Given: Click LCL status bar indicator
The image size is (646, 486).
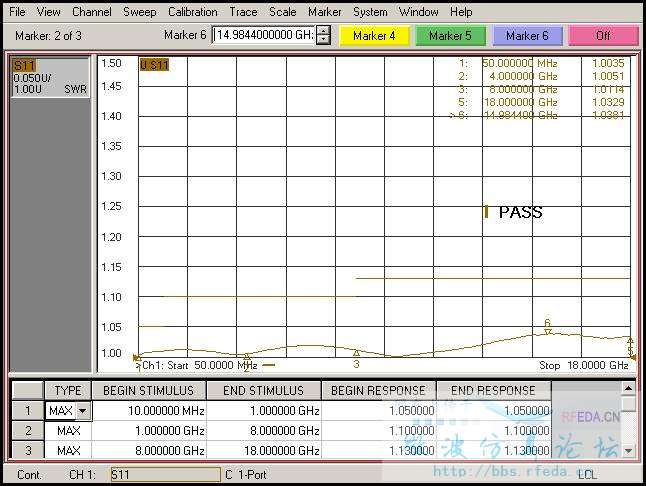Looking at the screenshot, I should 587,475.
